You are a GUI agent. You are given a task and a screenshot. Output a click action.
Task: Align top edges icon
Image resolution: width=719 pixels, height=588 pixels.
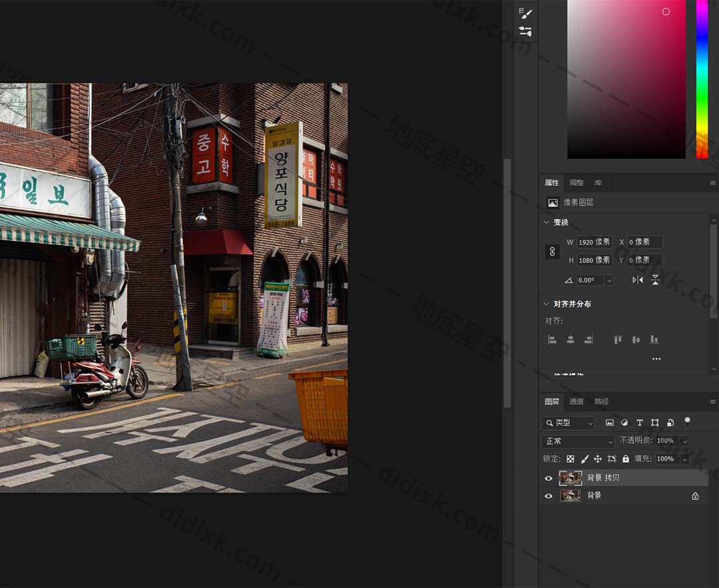(x=618, y=340)
